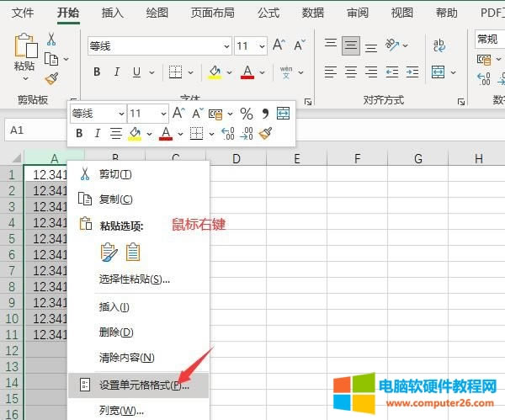This screenshot has width=505, height=420.
Task: Click the comma style icon in mini toolbar
Action: point(264,113)
